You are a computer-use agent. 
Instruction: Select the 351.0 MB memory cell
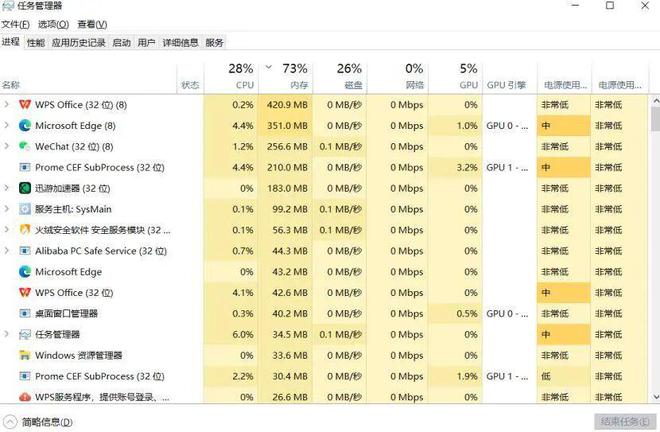coord(287,125)
